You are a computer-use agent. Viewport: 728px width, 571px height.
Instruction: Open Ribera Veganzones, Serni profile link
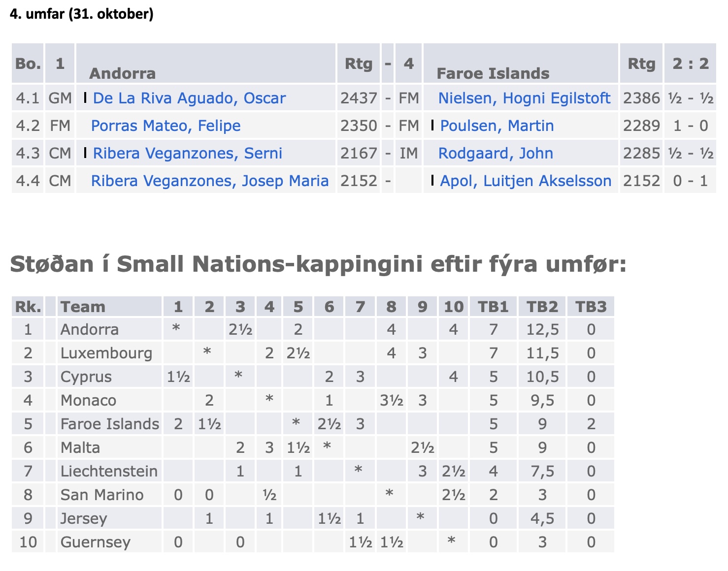(x=188, y=153)
